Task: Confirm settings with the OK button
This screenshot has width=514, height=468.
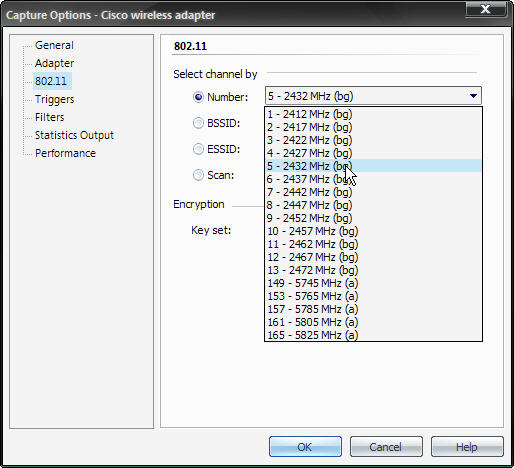Action: coord(305,447)
